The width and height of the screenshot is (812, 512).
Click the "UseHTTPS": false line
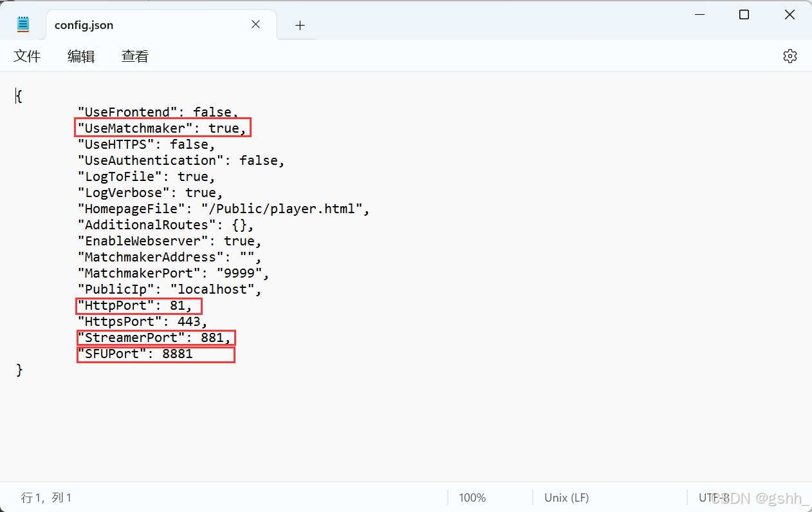(x=146, y=144)
